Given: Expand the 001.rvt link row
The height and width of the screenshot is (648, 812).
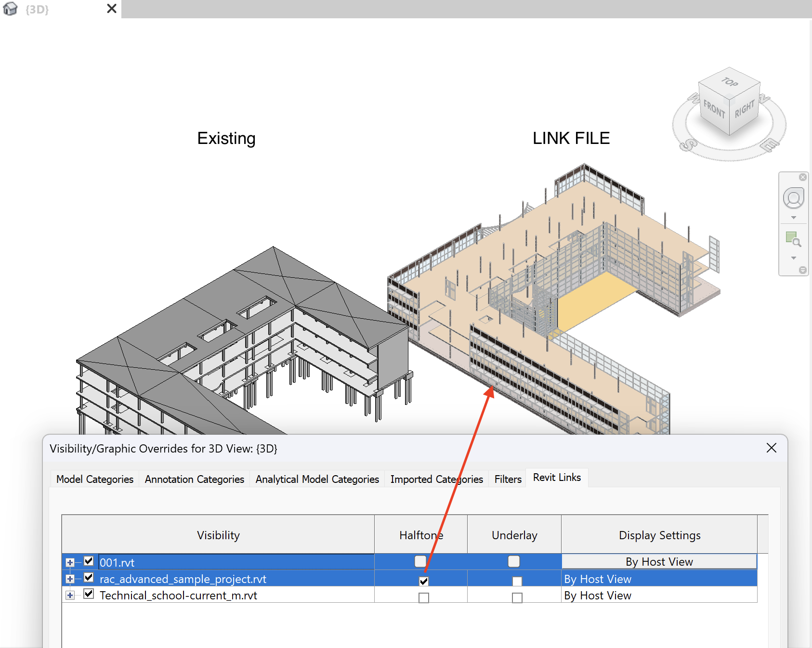Looking at the screenshot, I should click(70, 562).
